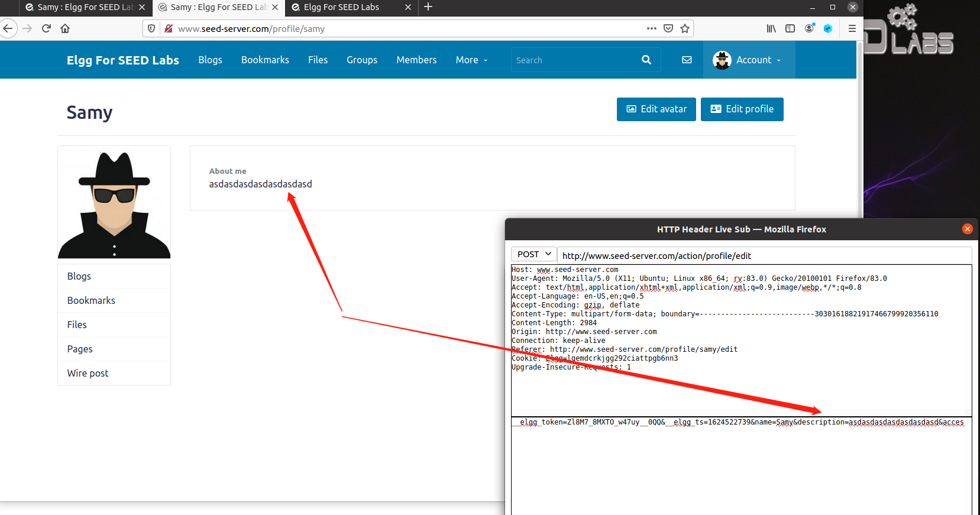Open tracking protection shield icon

[x=152, y=28]
